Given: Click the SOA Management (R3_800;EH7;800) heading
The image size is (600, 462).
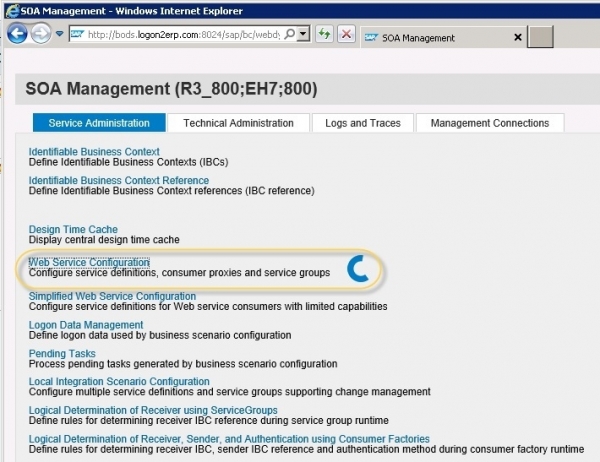Looking at the screenshot, I should (x=171, y=89).
